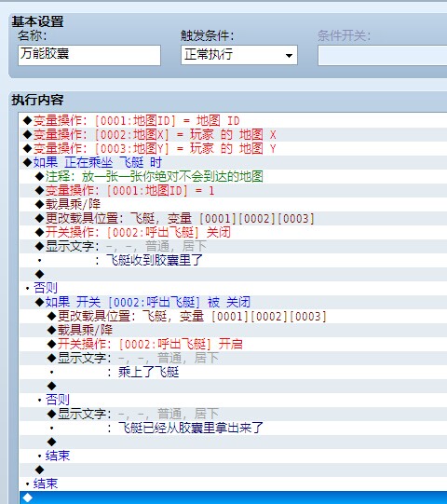Image resolution: width=447 pixels, height=504 pixels.
Task: Select the first 否则 branch line
Action: (x=233, y=288)
